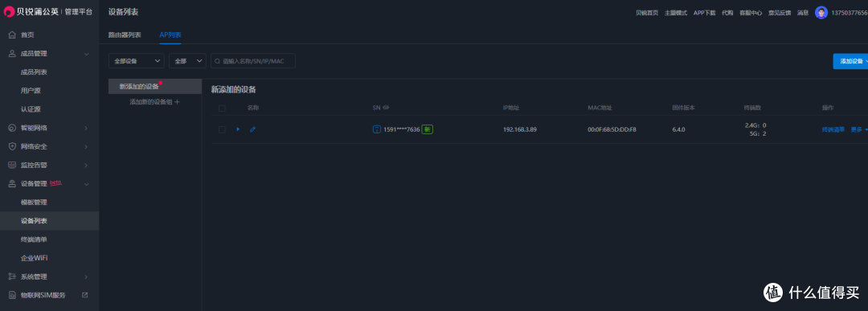The width and height of the screenshot is (868, 311).
Task: Switch to the AP列表 tab
Action: (x=170, y=35)
